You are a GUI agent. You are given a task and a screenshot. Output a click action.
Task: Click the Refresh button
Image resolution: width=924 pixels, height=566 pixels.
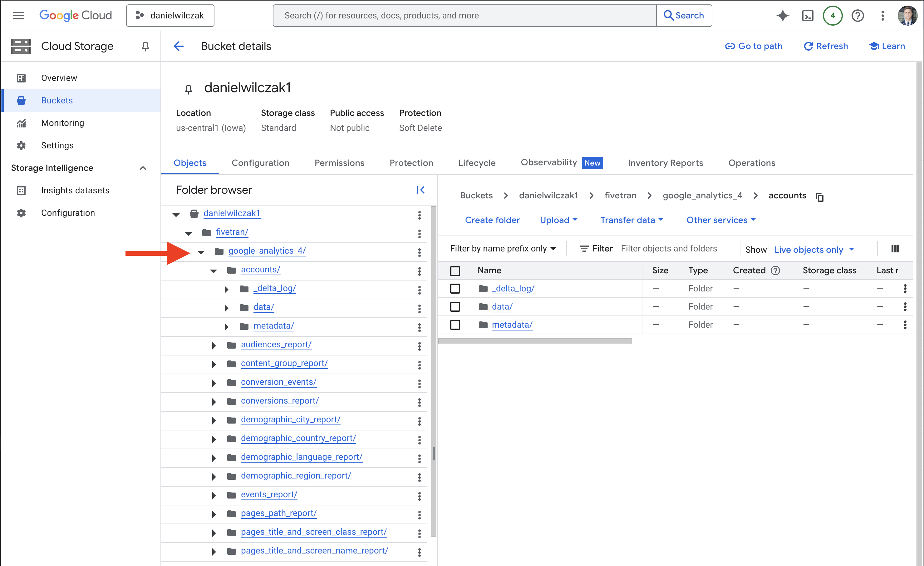825,46
